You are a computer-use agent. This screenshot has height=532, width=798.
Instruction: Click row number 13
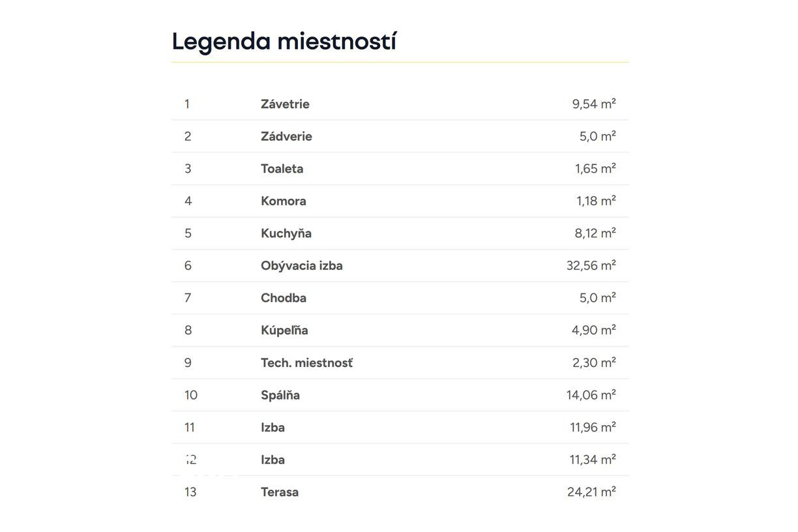pos(190,492)
